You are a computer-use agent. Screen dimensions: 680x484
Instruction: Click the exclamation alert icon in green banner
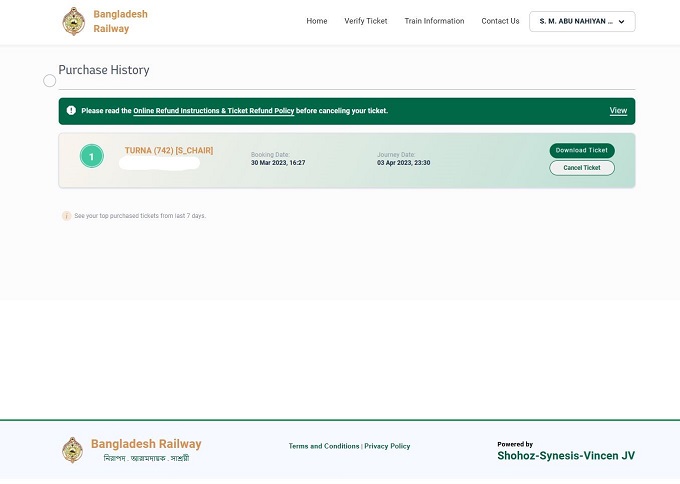coord(71,111)
